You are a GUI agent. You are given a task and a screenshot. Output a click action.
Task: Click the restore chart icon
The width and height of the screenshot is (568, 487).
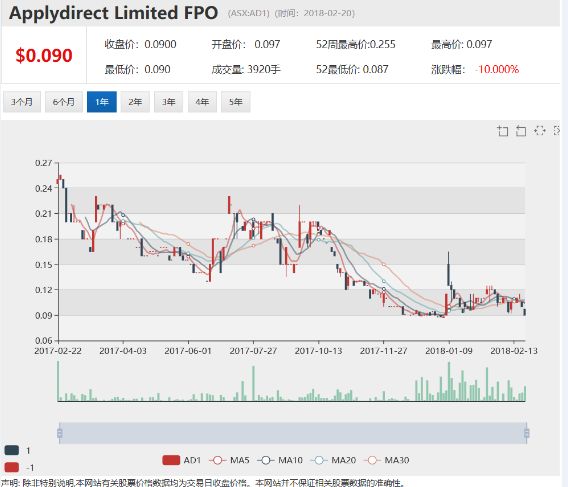pyautogui.click(x=540, y=131)
